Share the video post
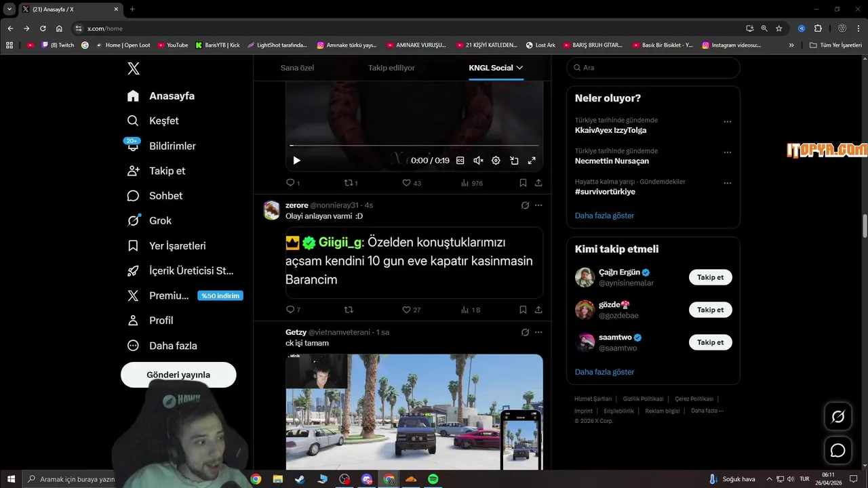The image size is (868, 488). point(538,183)
